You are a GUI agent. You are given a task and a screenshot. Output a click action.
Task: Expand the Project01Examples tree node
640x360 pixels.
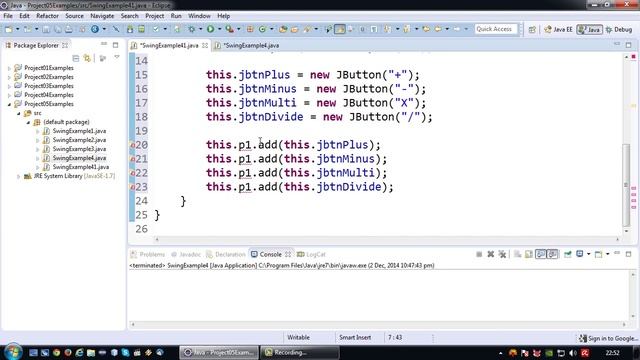tap(9, 68)
